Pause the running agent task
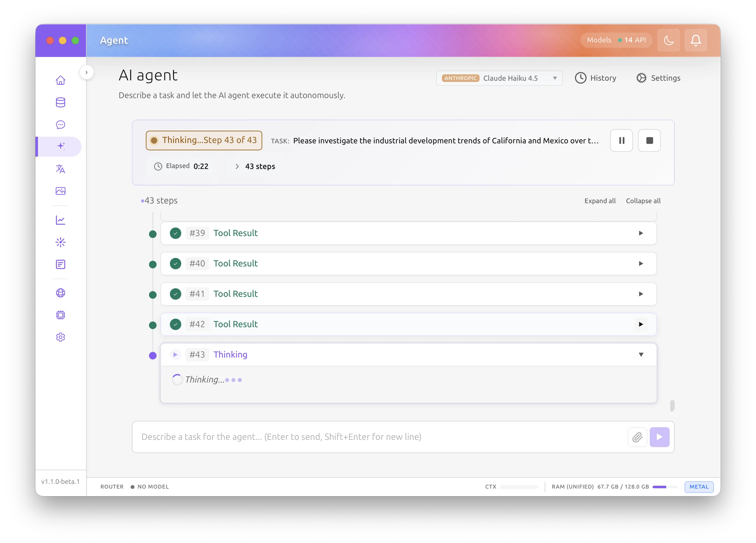 coord(621,140)
